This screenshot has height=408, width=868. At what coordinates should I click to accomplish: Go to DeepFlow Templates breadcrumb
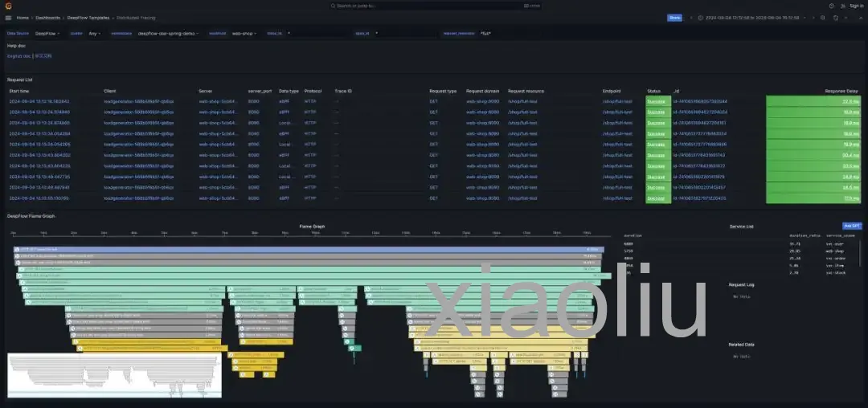[x=88, y=18]
